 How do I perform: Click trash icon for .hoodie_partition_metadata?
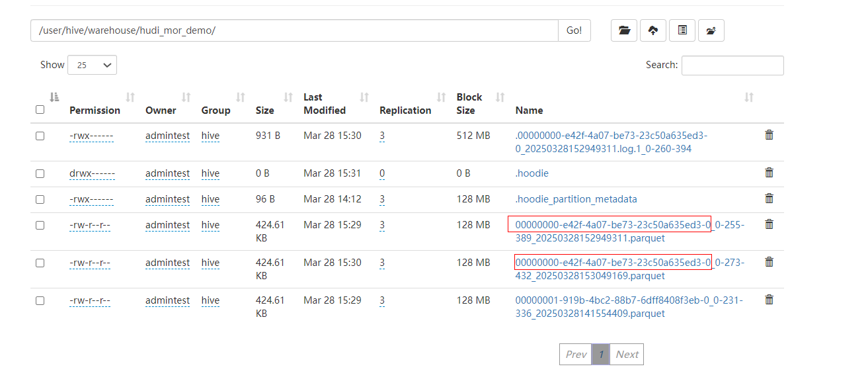point(769,198)
